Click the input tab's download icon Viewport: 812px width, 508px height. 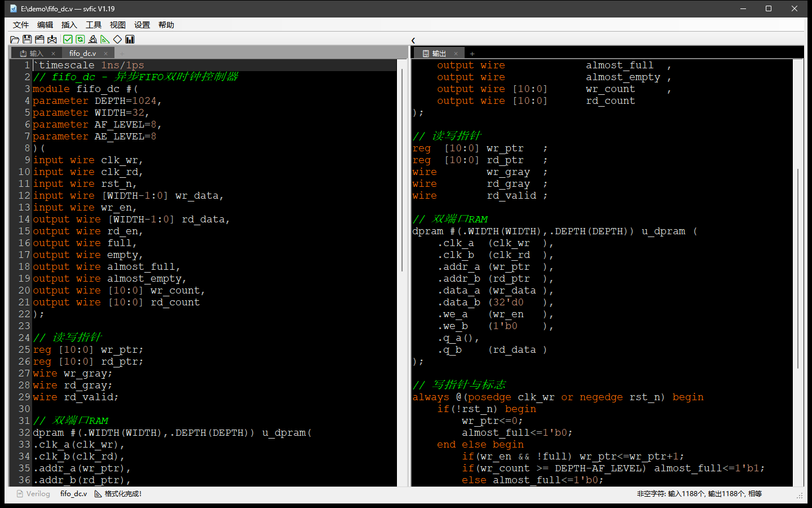(x=23, y=54)
